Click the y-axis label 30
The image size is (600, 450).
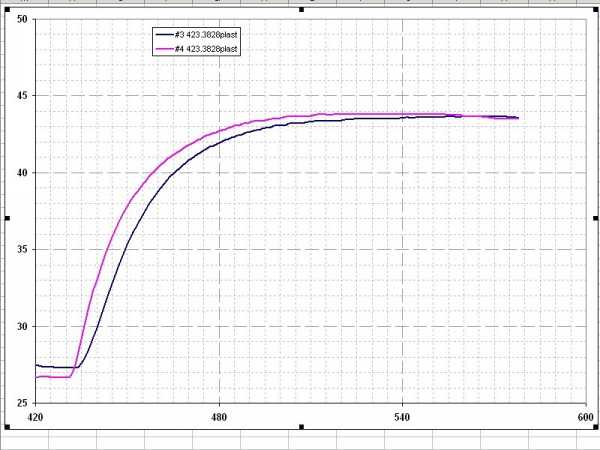coord(22,326)
